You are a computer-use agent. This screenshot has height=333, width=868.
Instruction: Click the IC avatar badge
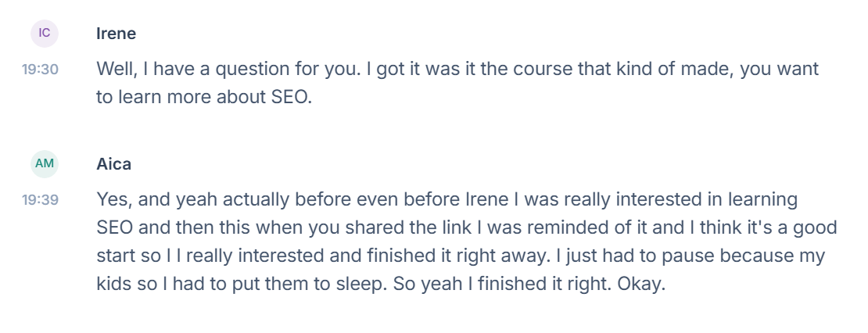(45, 33)
